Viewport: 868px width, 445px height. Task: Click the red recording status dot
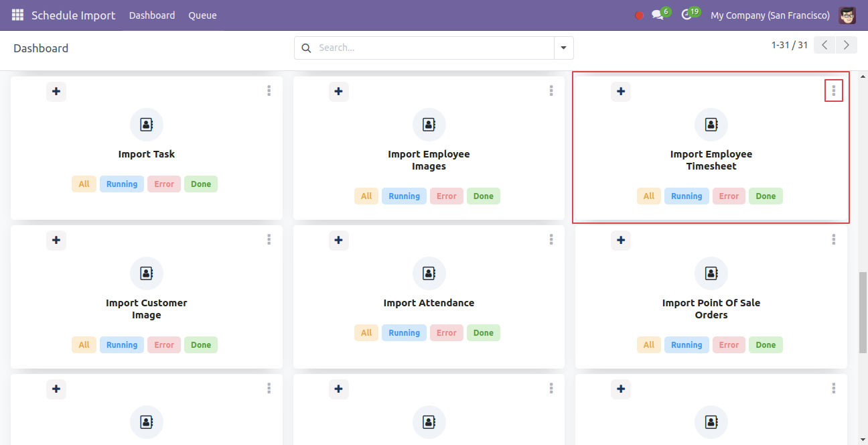coord(639,15)
